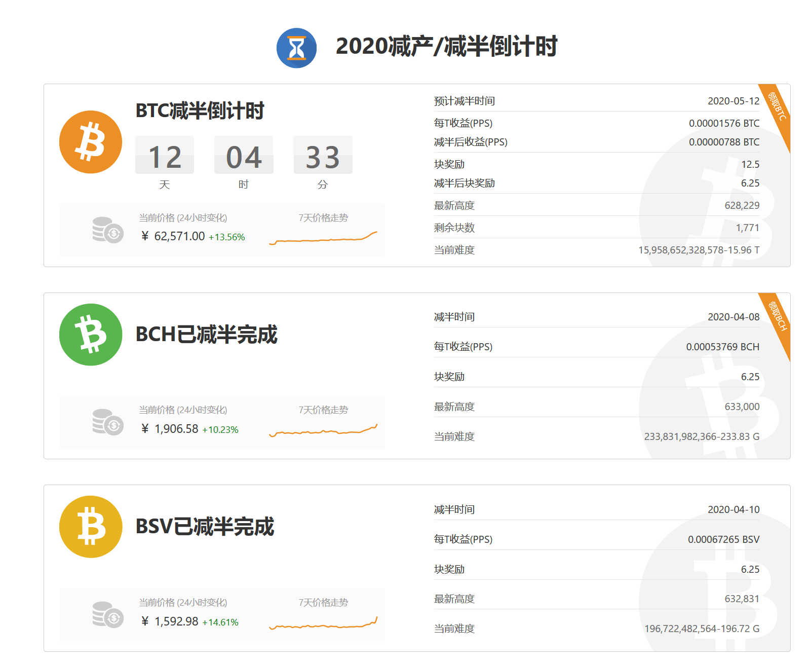The width and height of the screenshot is (812, 662).
Task: Click the BCH latest height 633,000
Action: click(742, 407)
